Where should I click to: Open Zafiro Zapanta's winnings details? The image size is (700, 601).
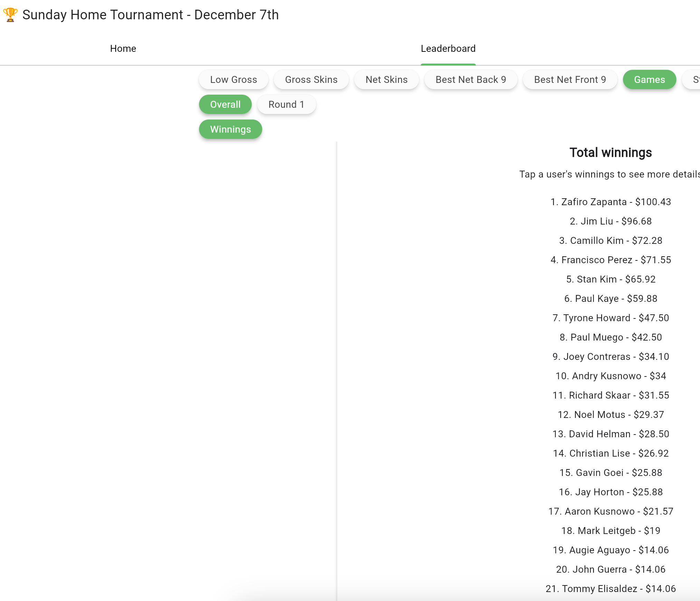pyautogui.click(x=611, y=202)
